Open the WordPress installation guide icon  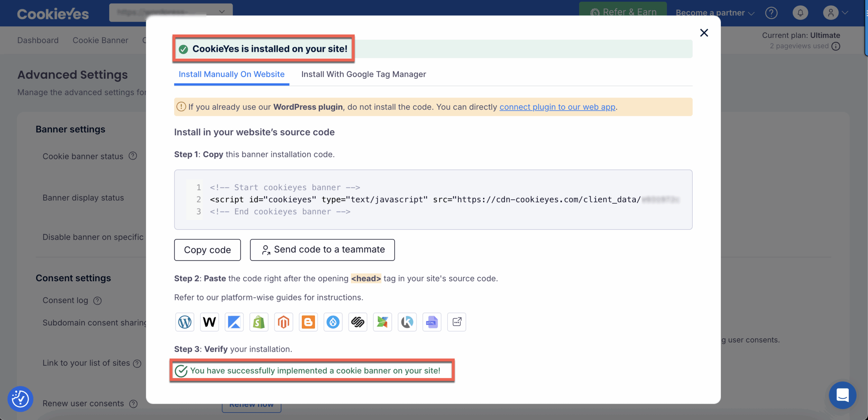click(x=185, y=322)
